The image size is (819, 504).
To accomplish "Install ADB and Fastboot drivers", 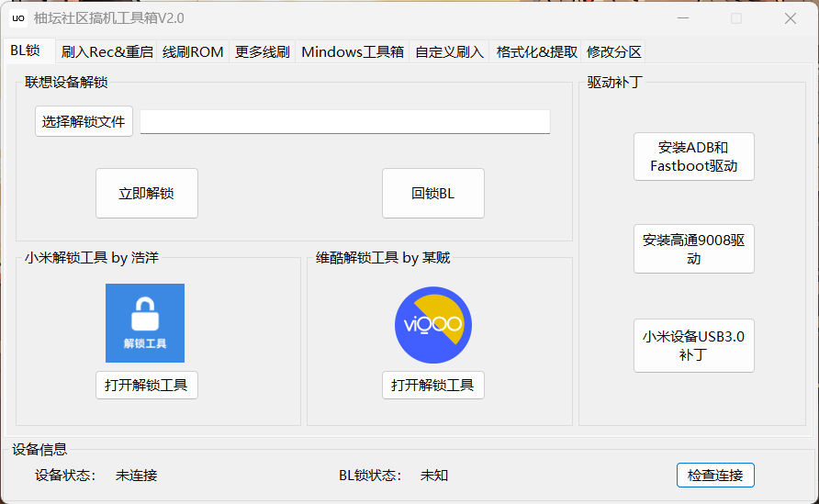I will [x=693, y=157].
